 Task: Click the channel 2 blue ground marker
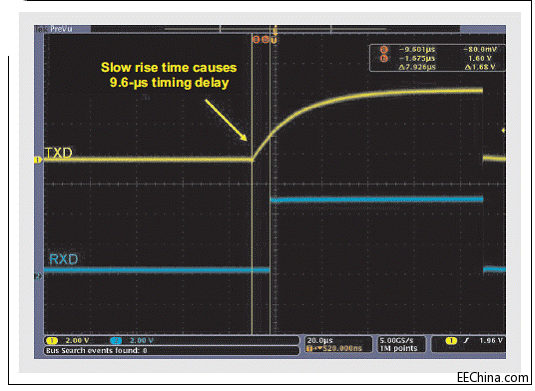[38, 276]
